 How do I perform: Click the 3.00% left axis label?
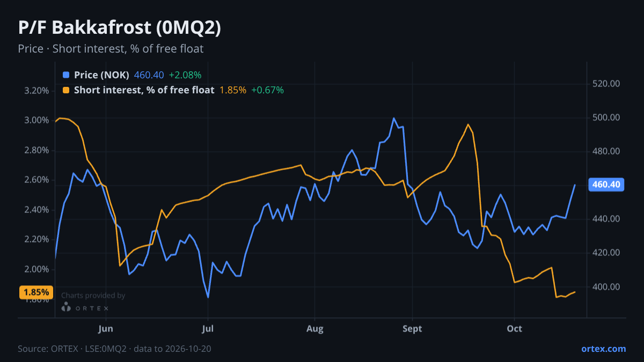[x=36, y=120]
